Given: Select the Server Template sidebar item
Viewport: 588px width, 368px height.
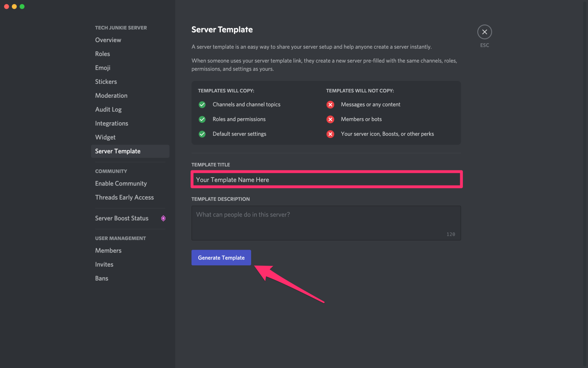Looking at the screenshot, I should pyautogui.click(x=118, y=151).
